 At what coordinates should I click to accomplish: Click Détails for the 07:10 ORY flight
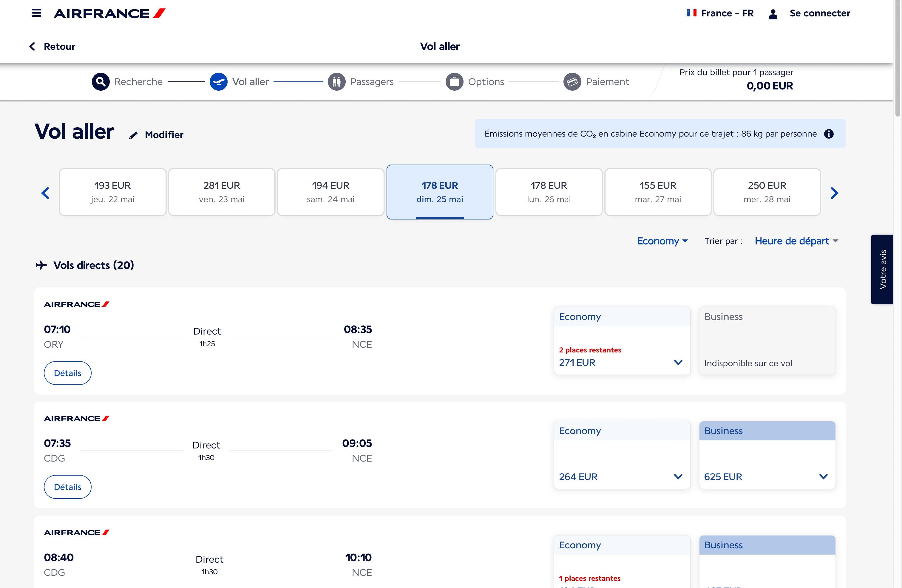67,373
